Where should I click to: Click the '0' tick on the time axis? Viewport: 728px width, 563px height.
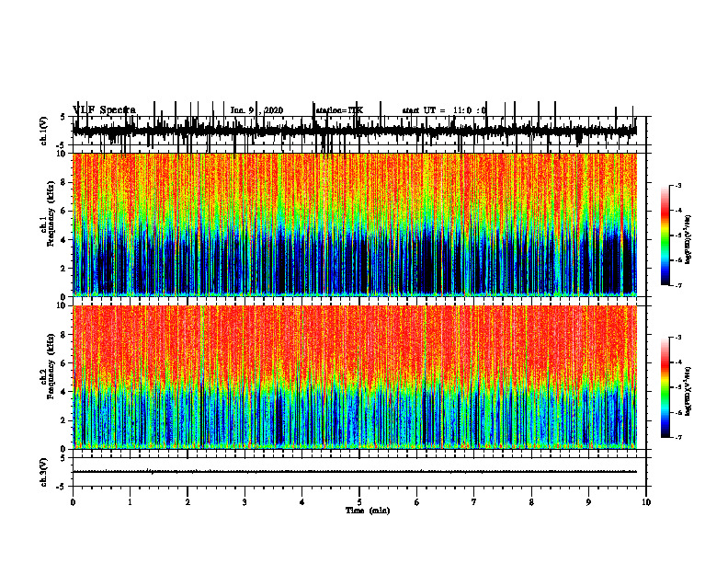pos(73,502)
